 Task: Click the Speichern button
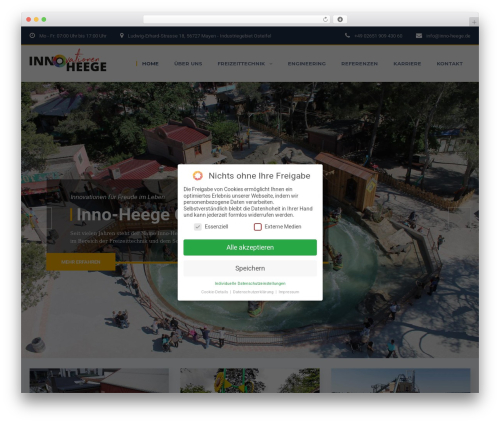coord(250,268)
